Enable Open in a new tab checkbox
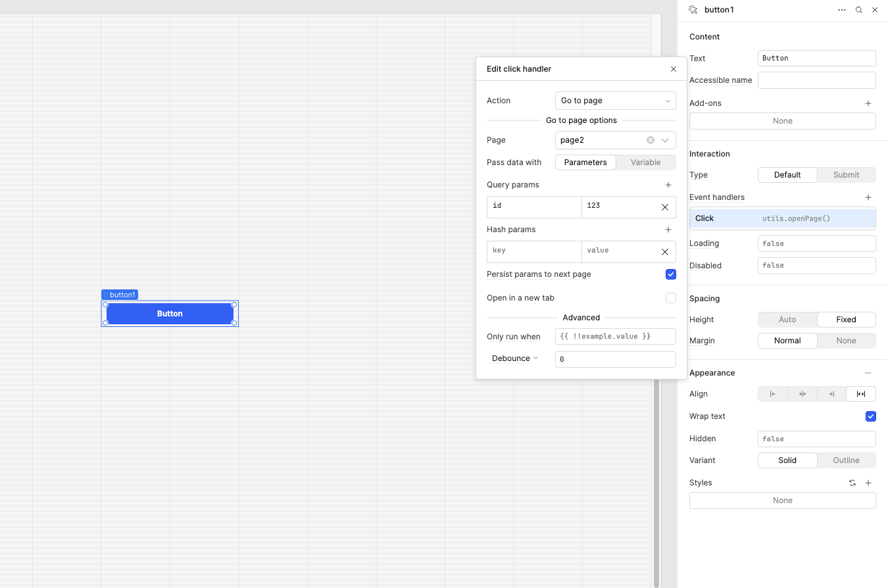 [671, 298]
